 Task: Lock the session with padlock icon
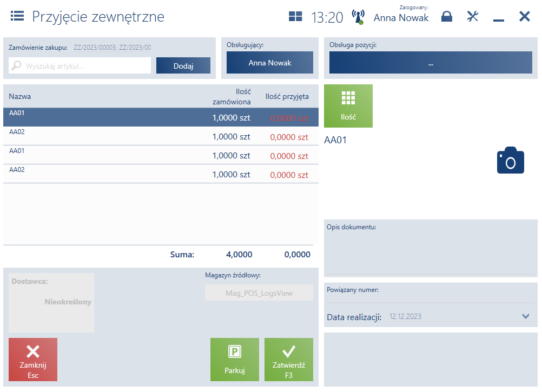[447, 16]
